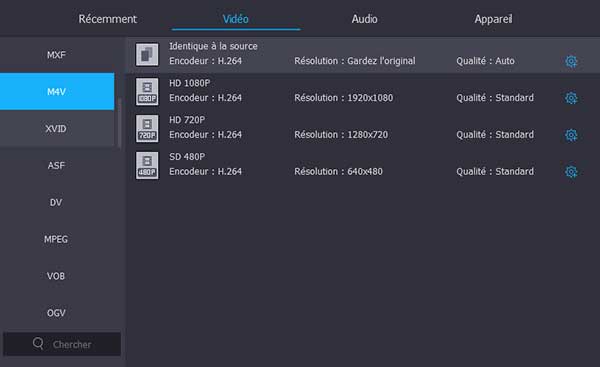Open the Appareil tab
Screen dimensions: 600x367
tap(493, 19)
